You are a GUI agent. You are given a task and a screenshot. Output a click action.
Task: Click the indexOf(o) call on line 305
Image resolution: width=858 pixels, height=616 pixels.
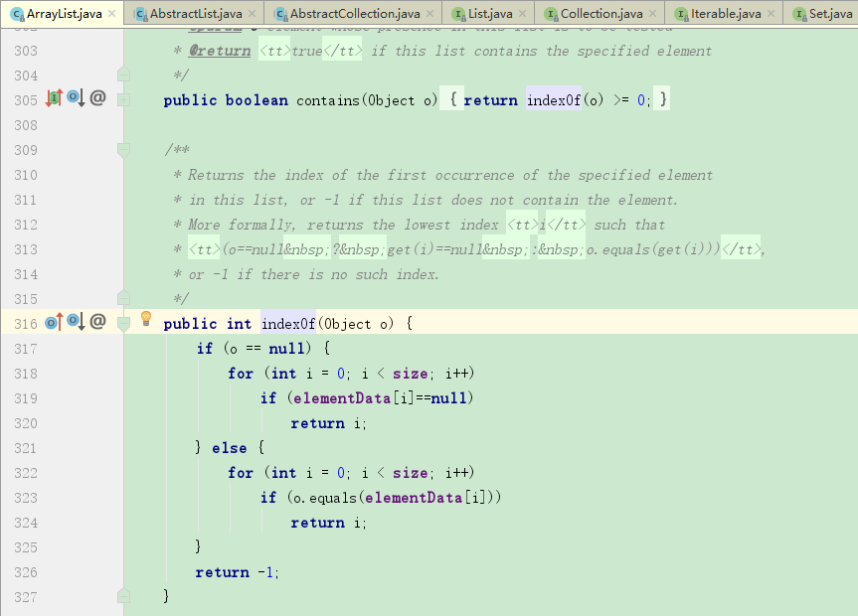[565, 100]
